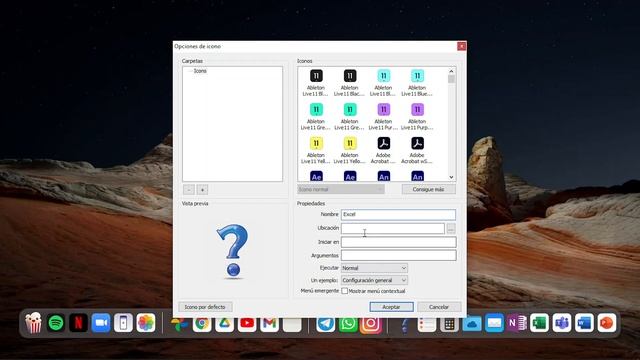The height and width of the screenshot is (360, 640).
Task: Click the icon list scroll-up arrow
Action: pyautogui.click(x=451, y=71)
